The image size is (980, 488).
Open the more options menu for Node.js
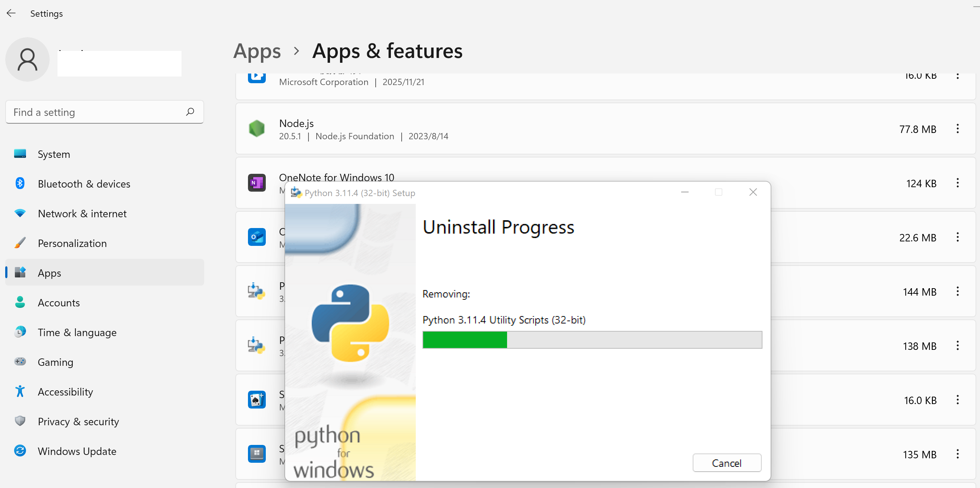(x=957, y=128)
